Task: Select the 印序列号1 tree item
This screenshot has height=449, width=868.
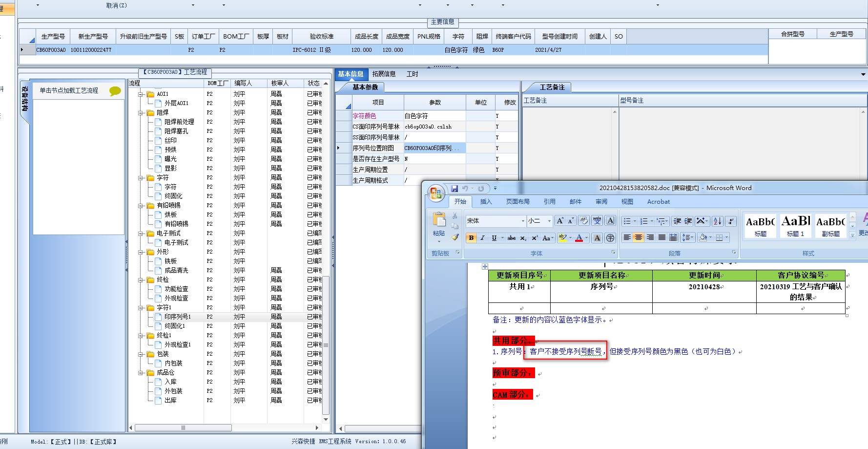Action: 177,317
